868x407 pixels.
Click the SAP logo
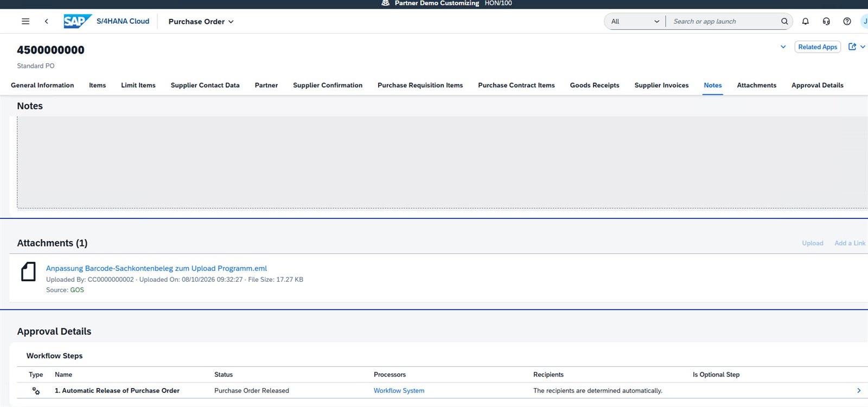77,21
